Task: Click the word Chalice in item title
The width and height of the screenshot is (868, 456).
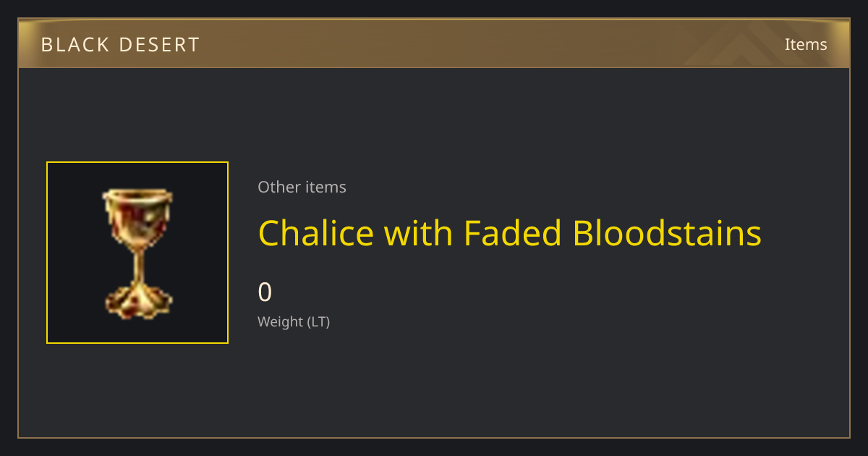Action: pos(316,233)
